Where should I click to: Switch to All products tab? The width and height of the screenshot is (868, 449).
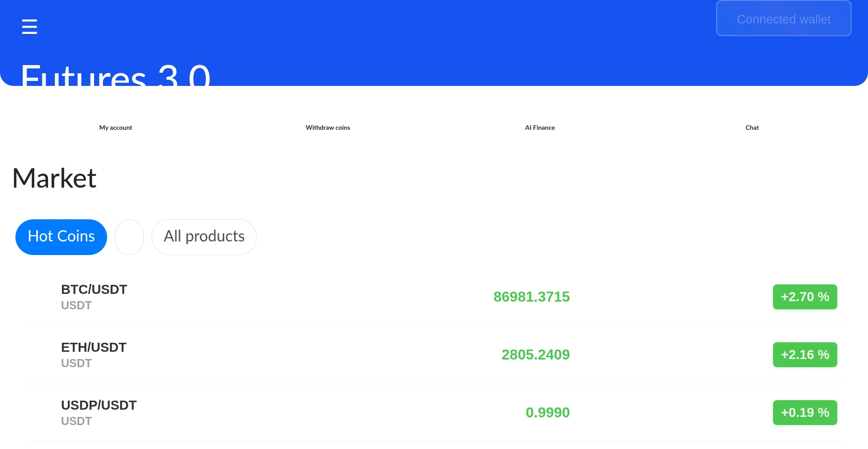point(204,237)
